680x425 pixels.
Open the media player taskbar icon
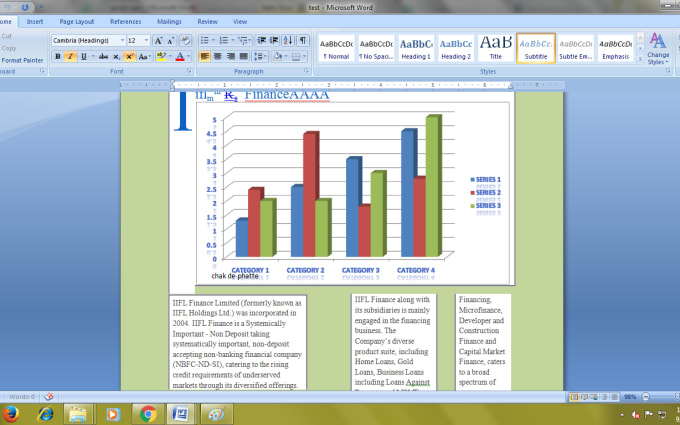113,414
